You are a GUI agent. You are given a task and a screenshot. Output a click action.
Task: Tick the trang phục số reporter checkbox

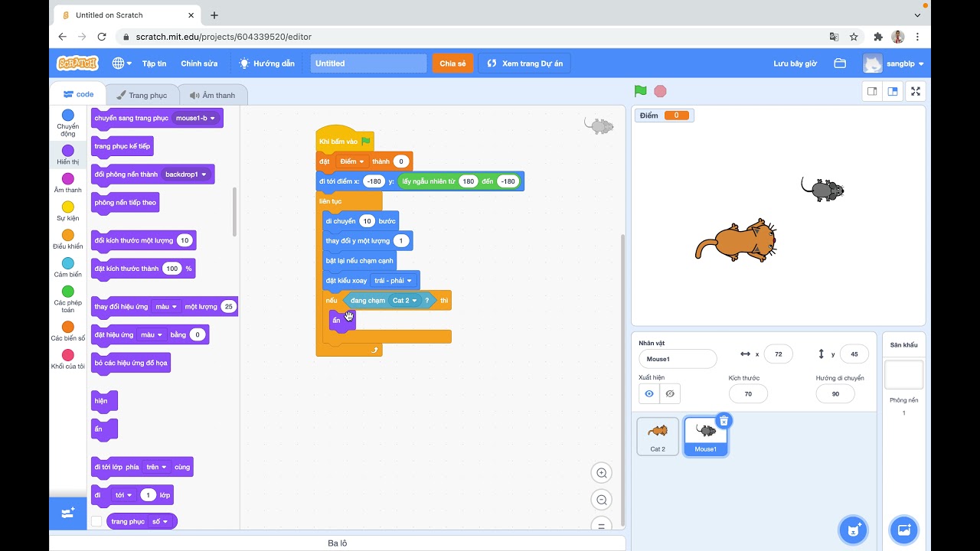96,521
